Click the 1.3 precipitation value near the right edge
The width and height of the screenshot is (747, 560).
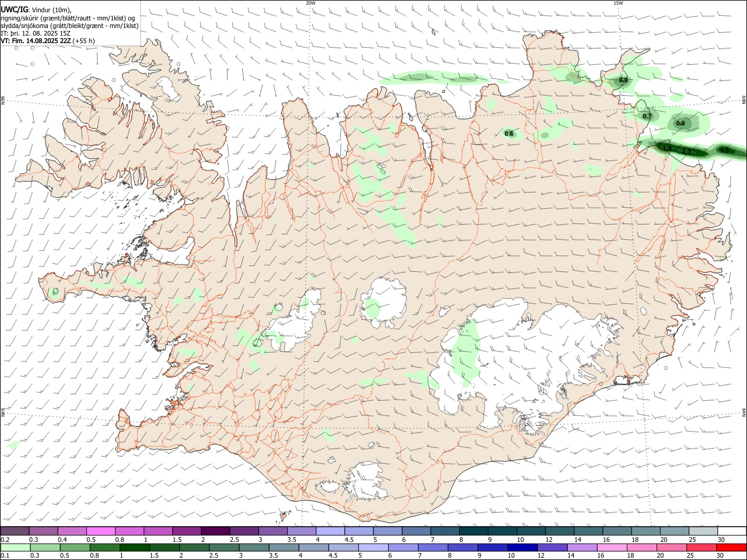pyautogui.click(x=724, y=150)
